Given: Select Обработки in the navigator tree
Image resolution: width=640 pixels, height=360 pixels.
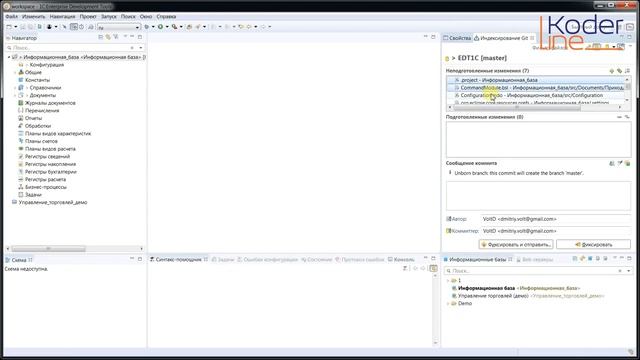Looking at the screenshot, I should [x=38, y=126].
